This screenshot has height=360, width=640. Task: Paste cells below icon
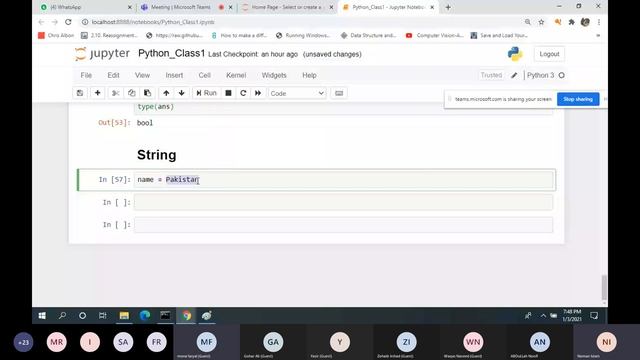(147, 93)
